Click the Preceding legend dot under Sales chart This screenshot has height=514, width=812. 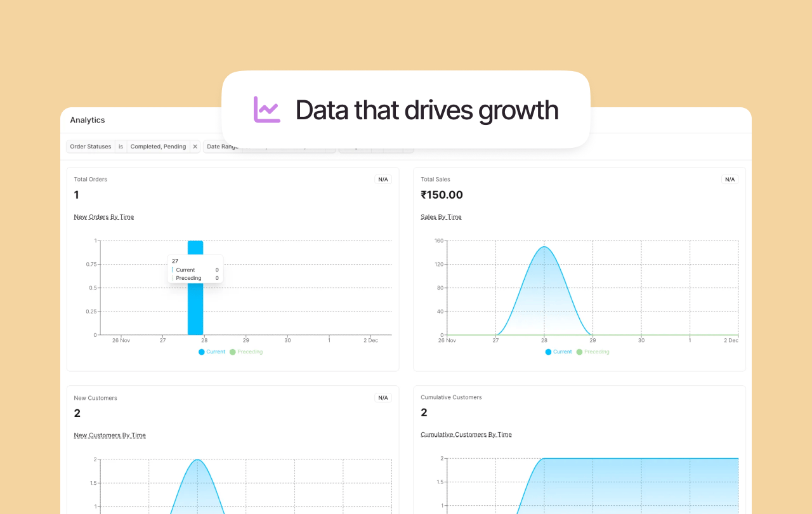click(579, 352)
